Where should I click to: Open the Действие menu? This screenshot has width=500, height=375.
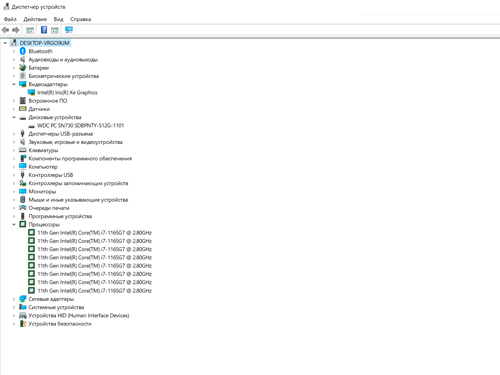point(35,19)
